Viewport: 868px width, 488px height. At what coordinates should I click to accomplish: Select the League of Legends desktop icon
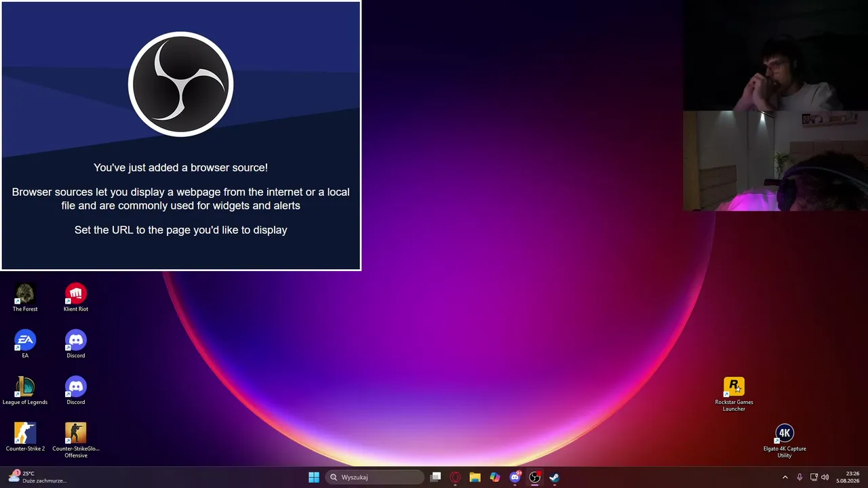point(25,391)
